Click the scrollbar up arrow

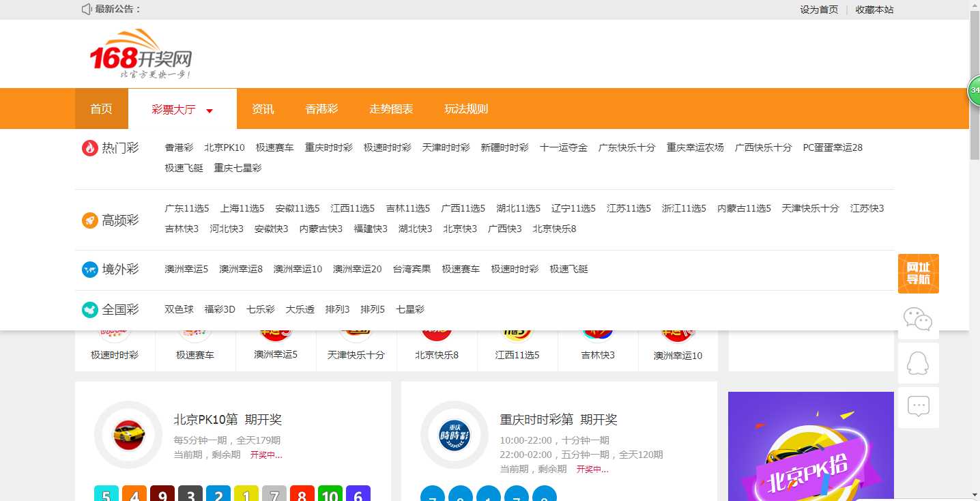point(975,5)
